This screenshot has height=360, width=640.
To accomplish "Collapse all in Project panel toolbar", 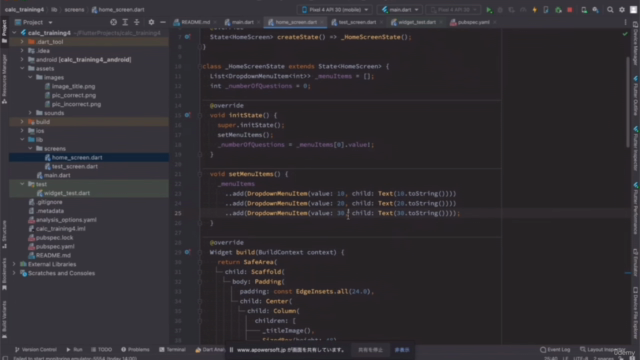I will [137, 22].
